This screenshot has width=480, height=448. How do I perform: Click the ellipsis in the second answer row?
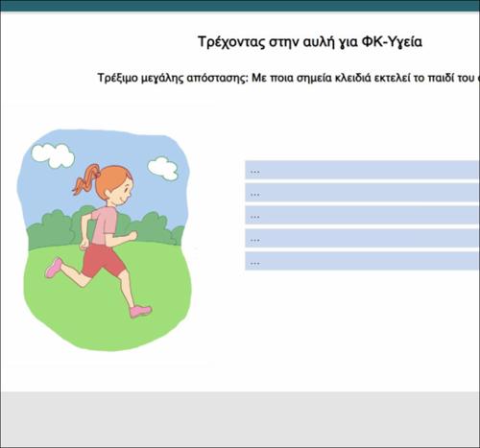[x=255, y=195]
